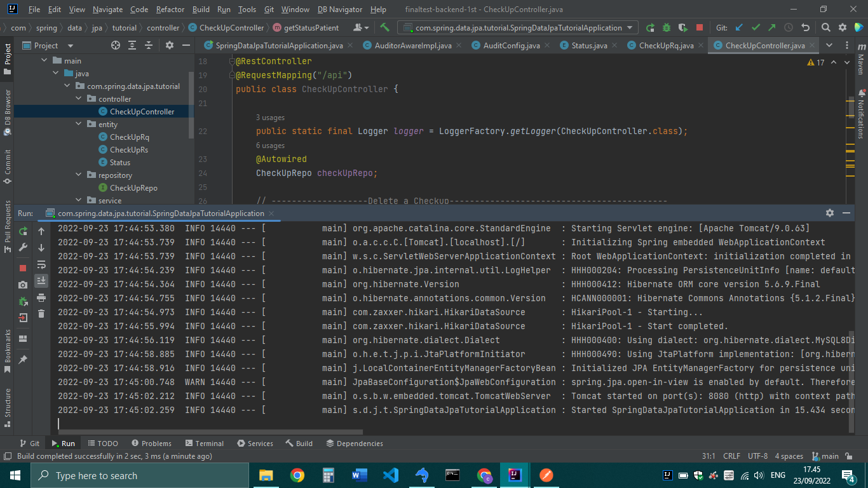
Task: Open IDE Settings via the gear icon
Action: [x=842, y=28]
